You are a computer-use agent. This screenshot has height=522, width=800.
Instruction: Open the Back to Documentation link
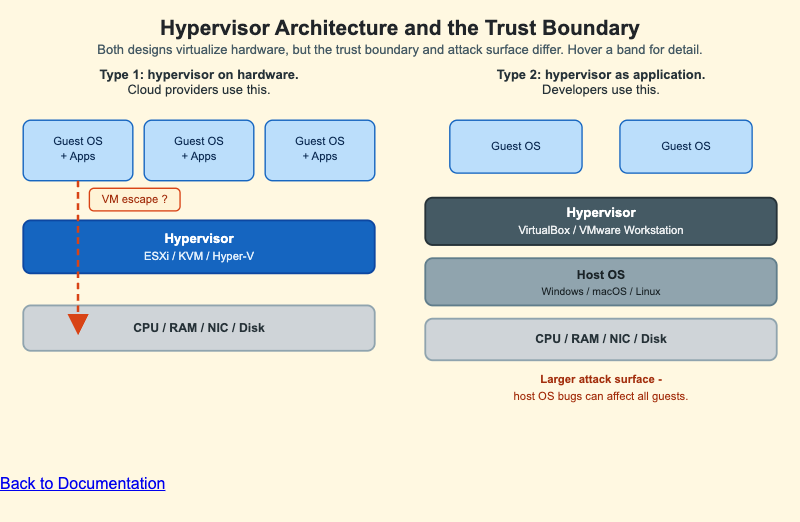pos(83,483)
